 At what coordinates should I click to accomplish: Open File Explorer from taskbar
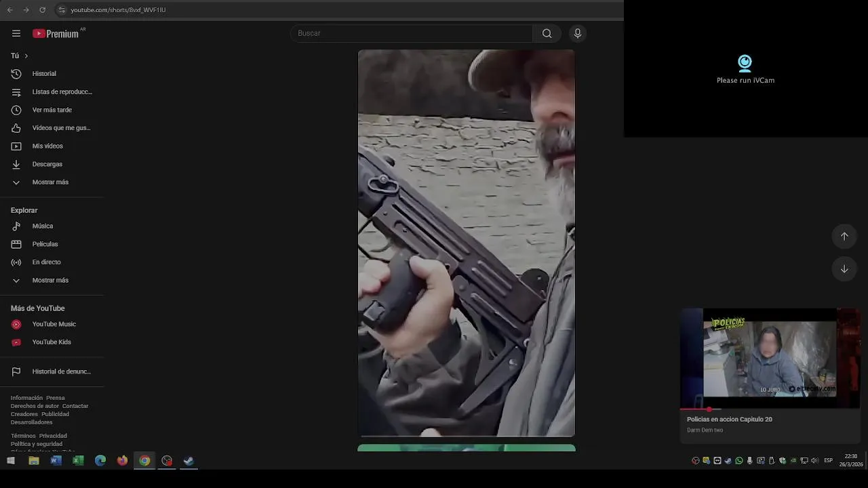coord(34,461)
